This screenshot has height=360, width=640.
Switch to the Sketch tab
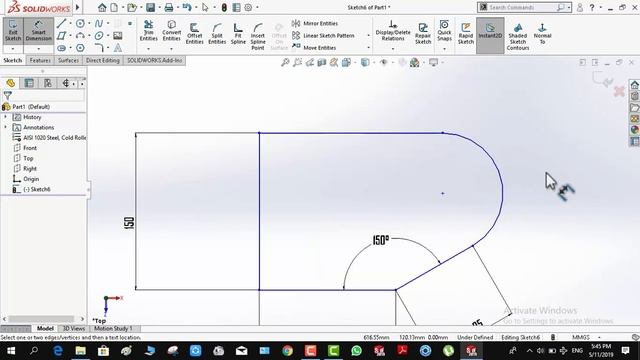click(x=13, y=60)
